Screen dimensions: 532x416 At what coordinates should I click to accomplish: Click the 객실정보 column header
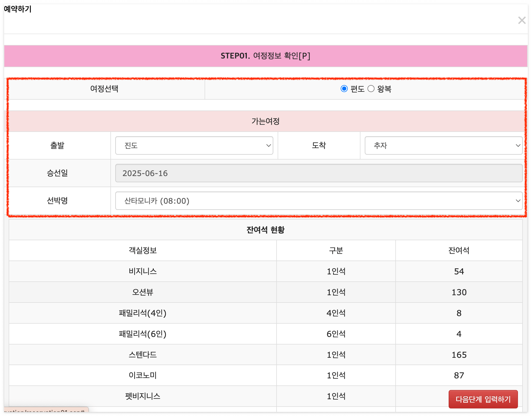143,251
